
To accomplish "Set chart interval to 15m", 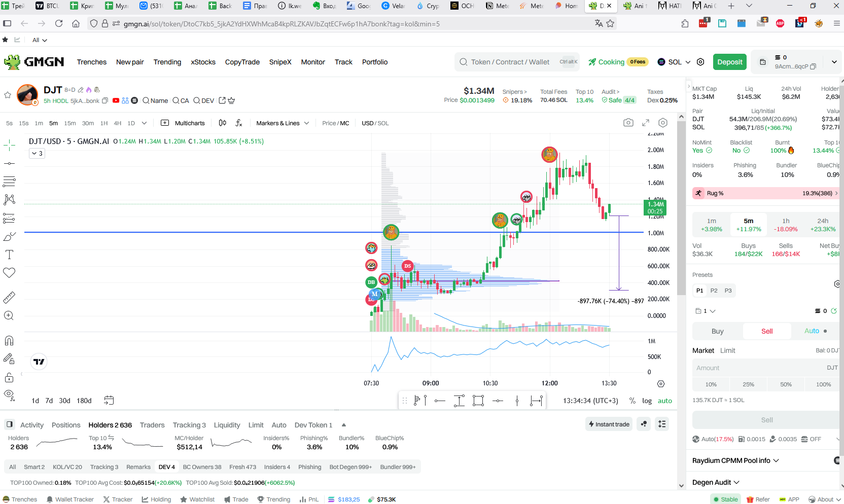I will click(70, 123).
